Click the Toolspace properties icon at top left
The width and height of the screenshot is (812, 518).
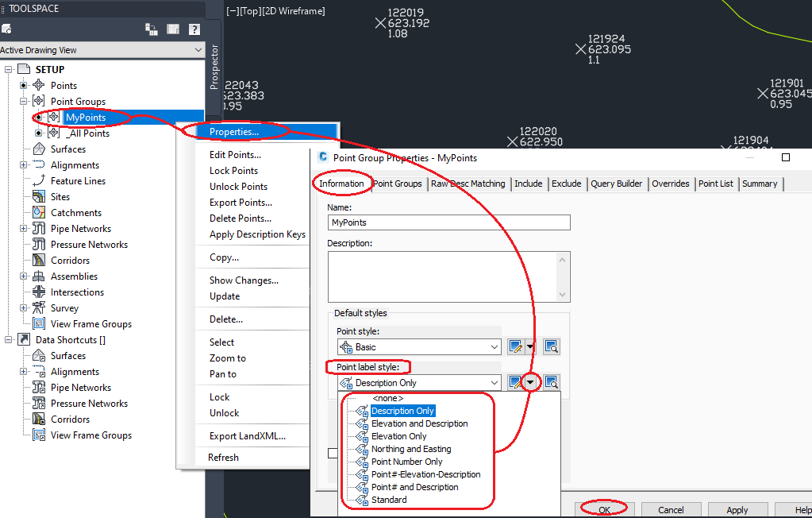(10, 29)
